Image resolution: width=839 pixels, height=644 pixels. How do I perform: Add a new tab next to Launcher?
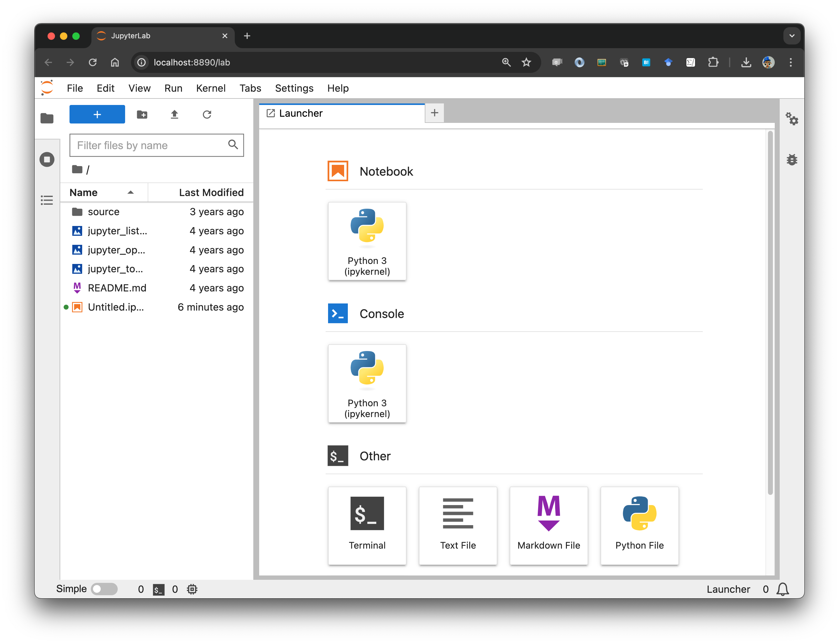pos(434,113)
